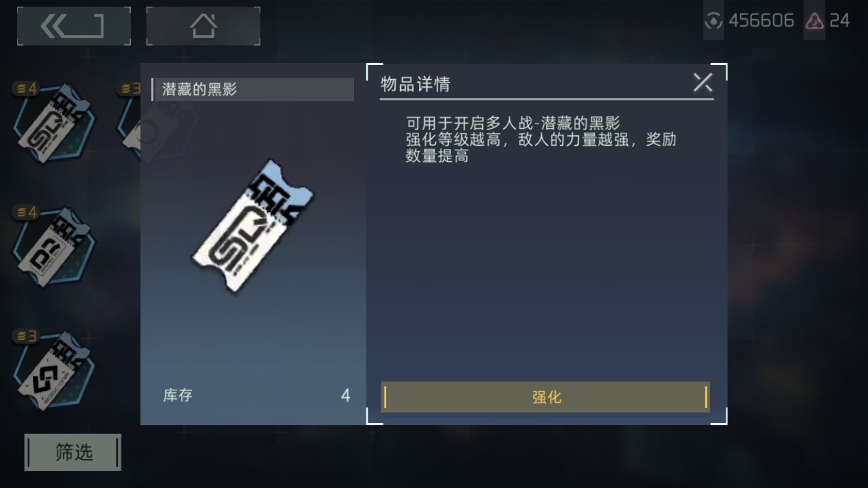868x488 pixels.
Task: Close the 物品详情 dialog with the X
Action: (x=703, y=83)
